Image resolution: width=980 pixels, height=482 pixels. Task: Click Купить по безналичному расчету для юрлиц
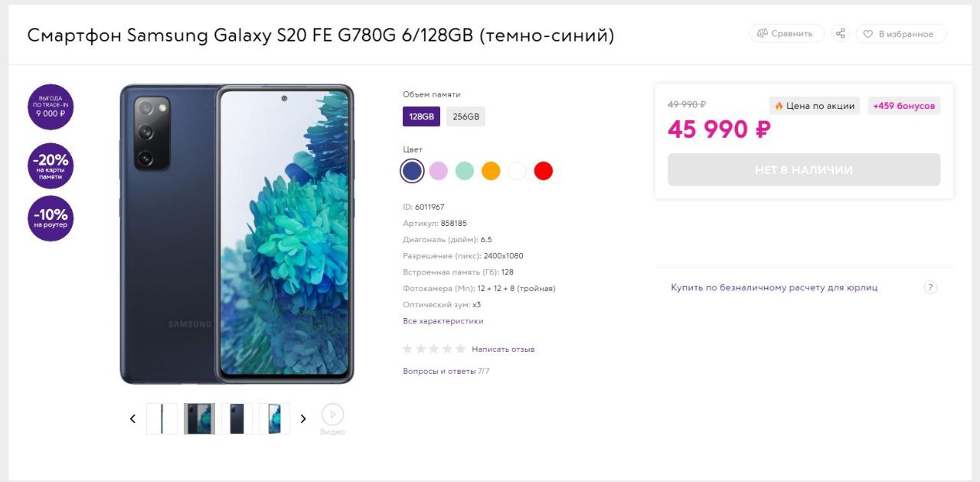pyautogui.click(x=774, y=287)
